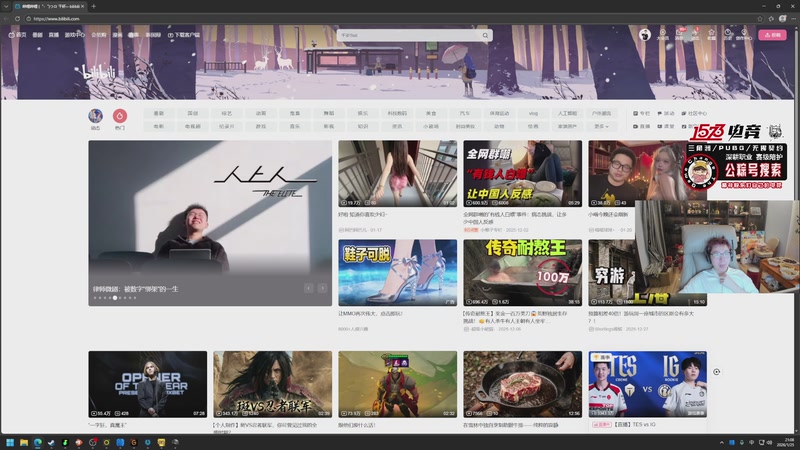Open the 大会员 icon in the header
This screenshot has height=450, width=800.
[662, 34]
